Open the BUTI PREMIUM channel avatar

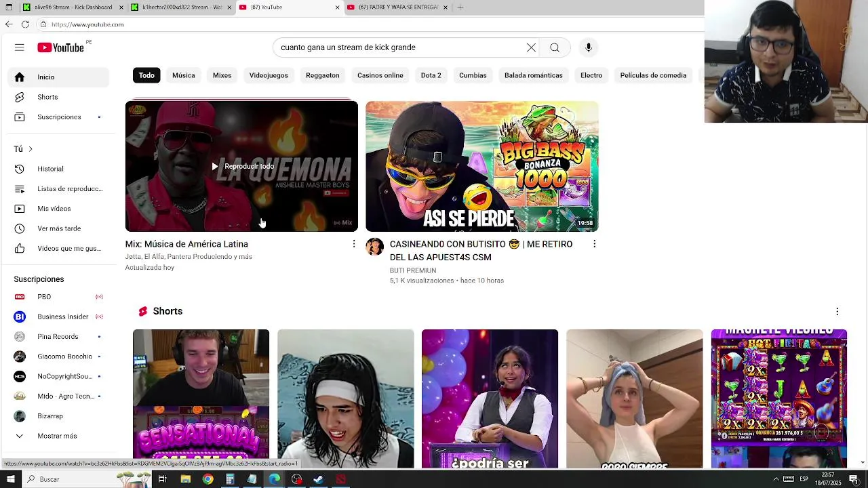(x=374, y=247)
